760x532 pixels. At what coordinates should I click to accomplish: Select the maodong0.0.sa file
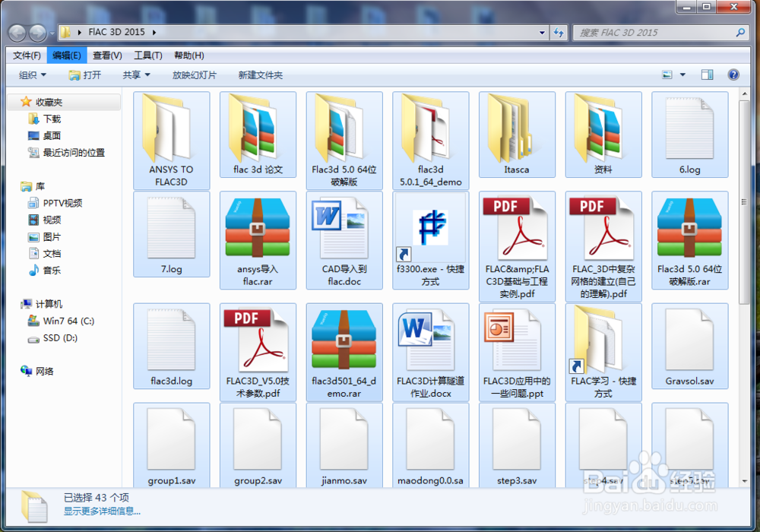[430, 445]
